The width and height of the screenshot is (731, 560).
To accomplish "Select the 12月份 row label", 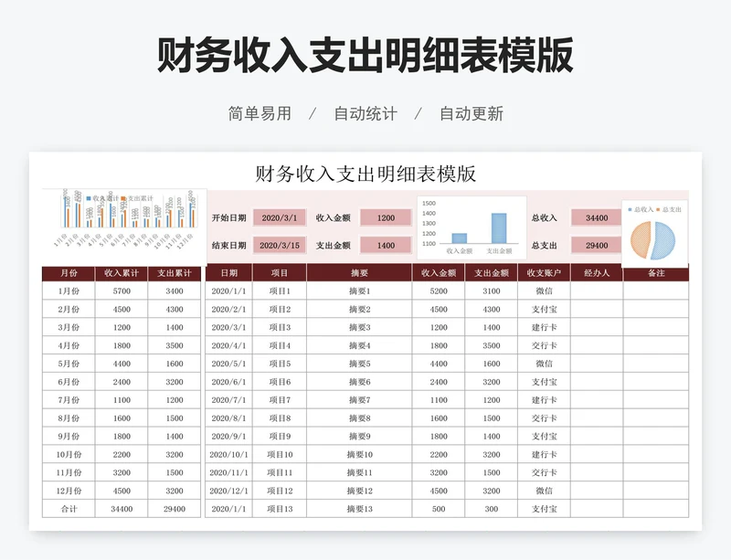I will click(x=69, y=491).
